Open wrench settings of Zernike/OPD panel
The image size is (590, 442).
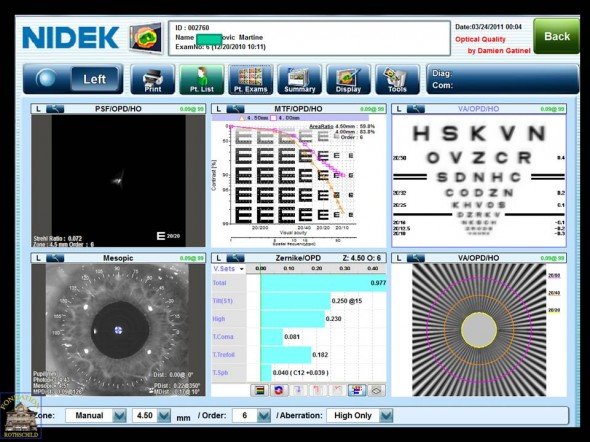coord(236,258)
